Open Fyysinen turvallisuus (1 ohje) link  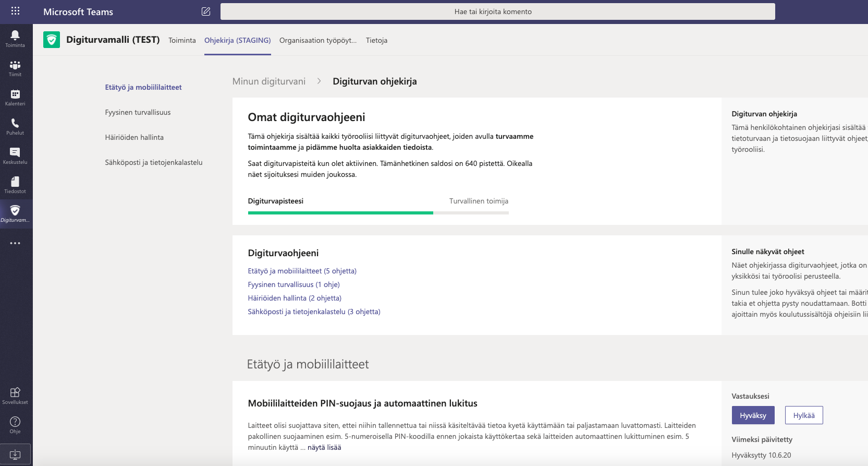294,284
